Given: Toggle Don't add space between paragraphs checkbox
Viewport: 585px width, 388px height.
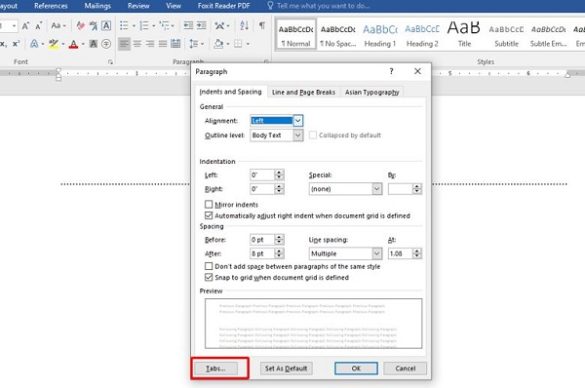Looking at the screenshot, I should click(x=209, y=266).
